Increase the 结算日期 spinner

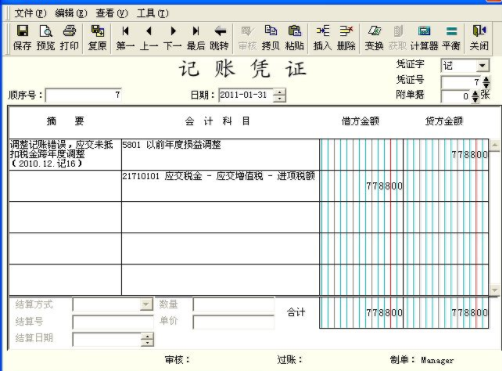click(x=147, y=336)
